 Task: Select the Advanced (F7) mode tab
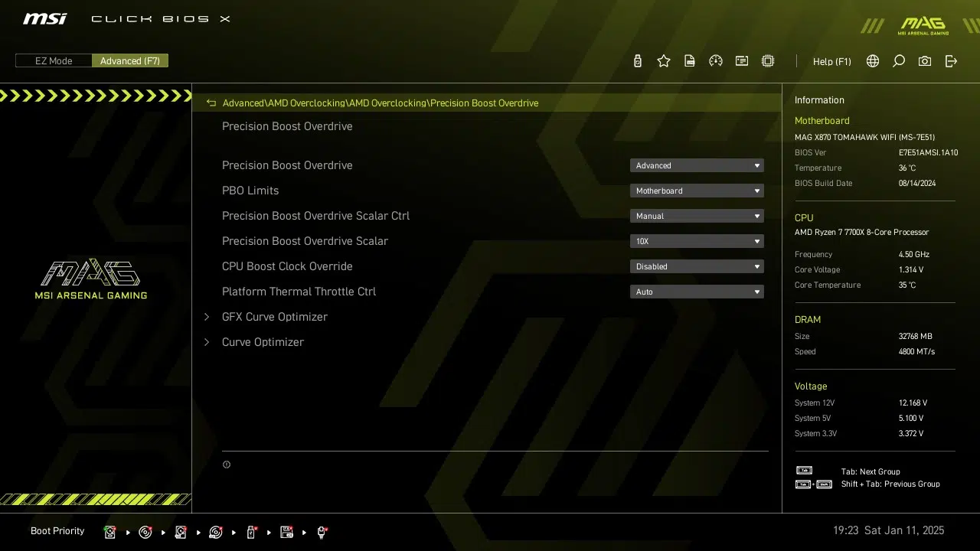tap(130, 60)
